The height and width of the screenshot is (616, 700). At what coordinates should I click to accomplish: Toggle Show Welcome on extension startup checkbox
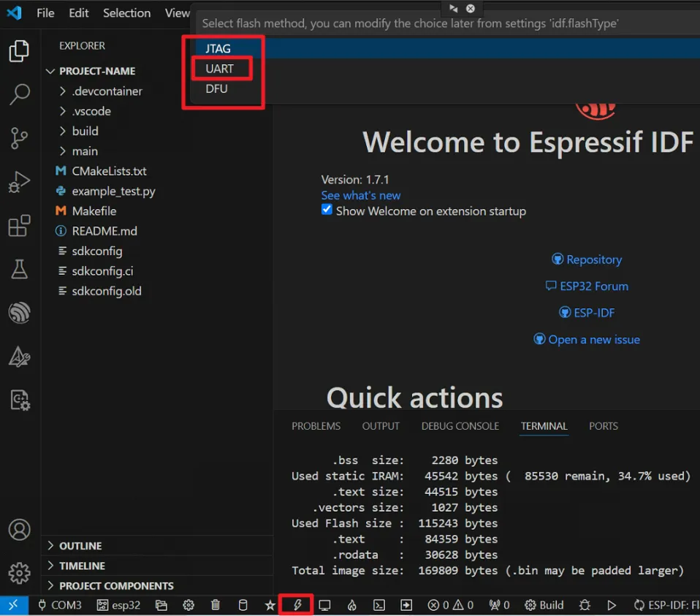pyautogui.click(x=327, y=210)
